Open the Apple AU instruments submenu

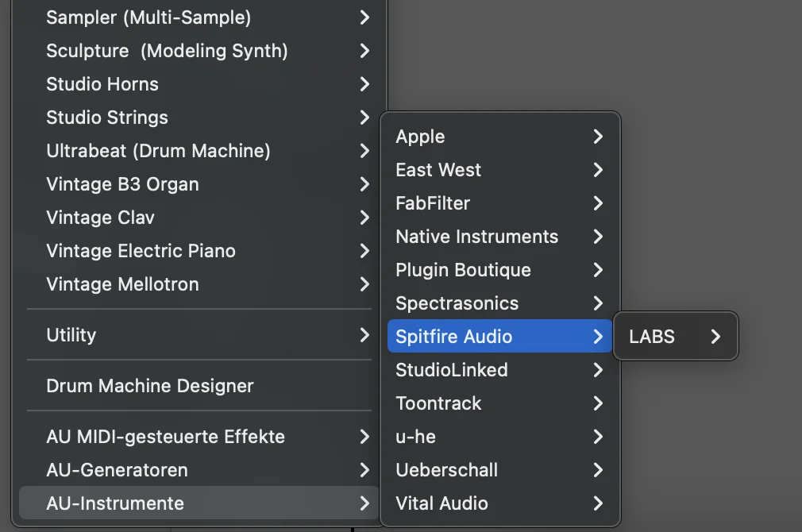click(x=499, y=137)
